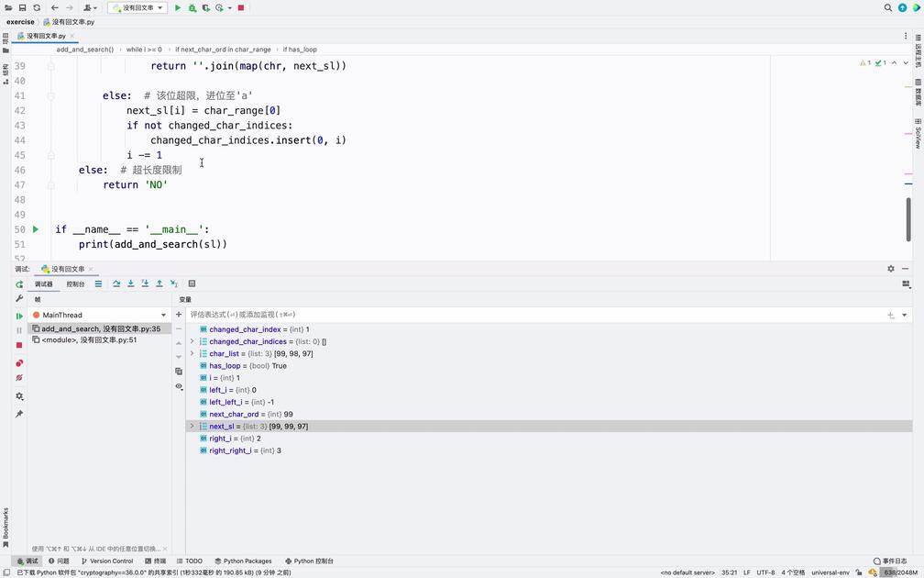Click the Step Into My Code icon

pos(145,283)
